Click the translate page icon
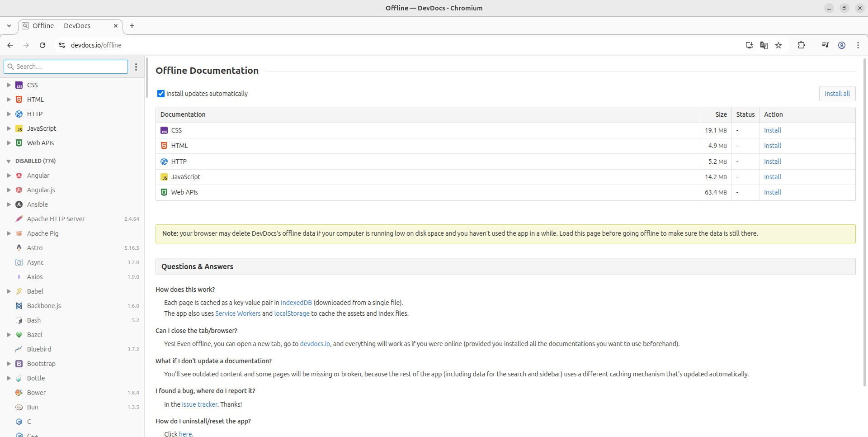Image resolution: width=868 pixels, height=437 pixels. click(x=764, y=45)
